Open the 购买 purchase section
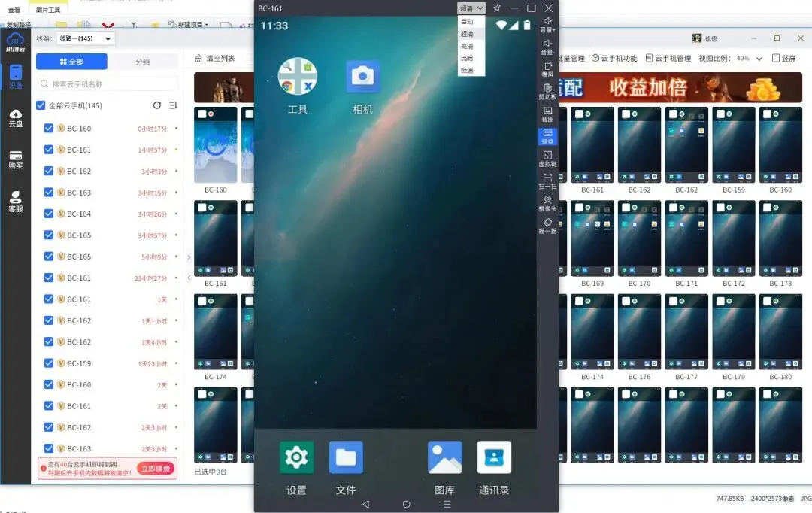The height and width of the screenshot is (513, 812). tap(16, 160)
